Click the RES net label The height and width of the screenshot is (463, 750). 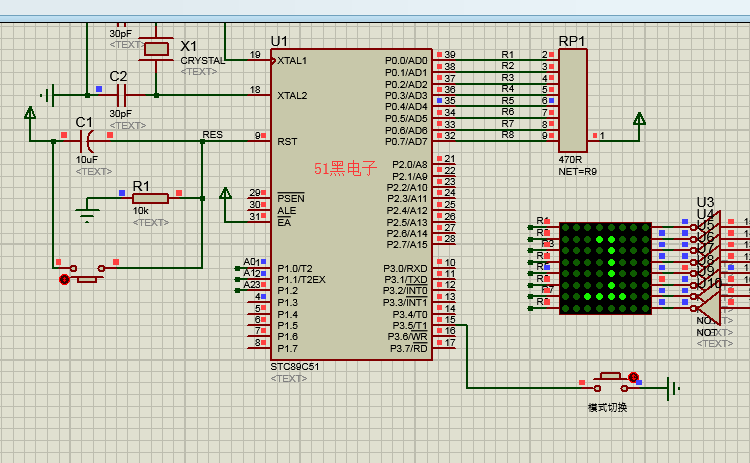[x=213, y=134]
